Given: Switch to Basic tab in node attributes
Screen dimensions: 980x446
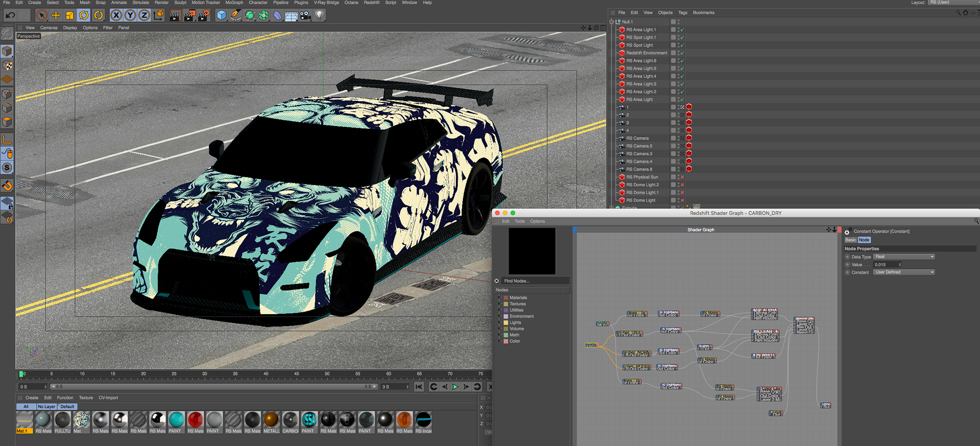Looking at the screenshot, I should tap(850, 240).
